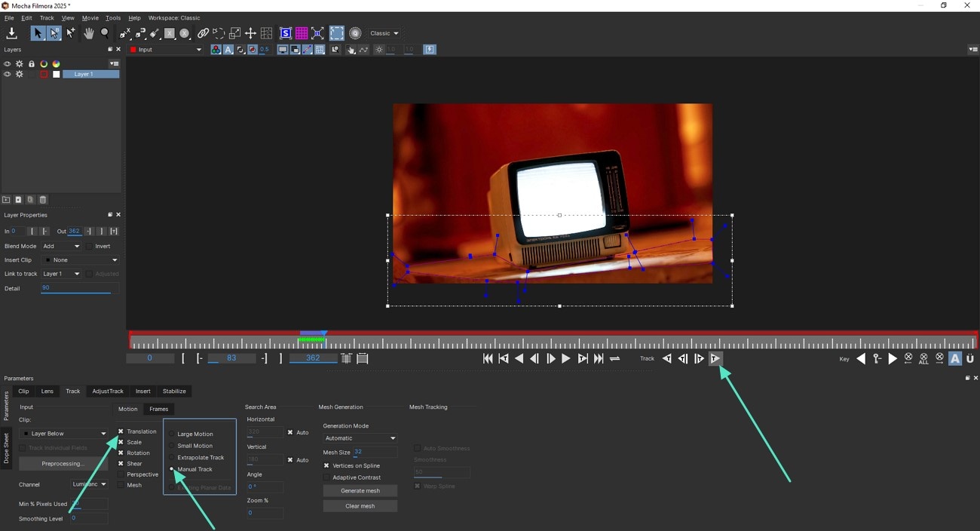Select the Create X-Spline layer tool
Screen dimensions: 980x531
[x=125, y=33]
